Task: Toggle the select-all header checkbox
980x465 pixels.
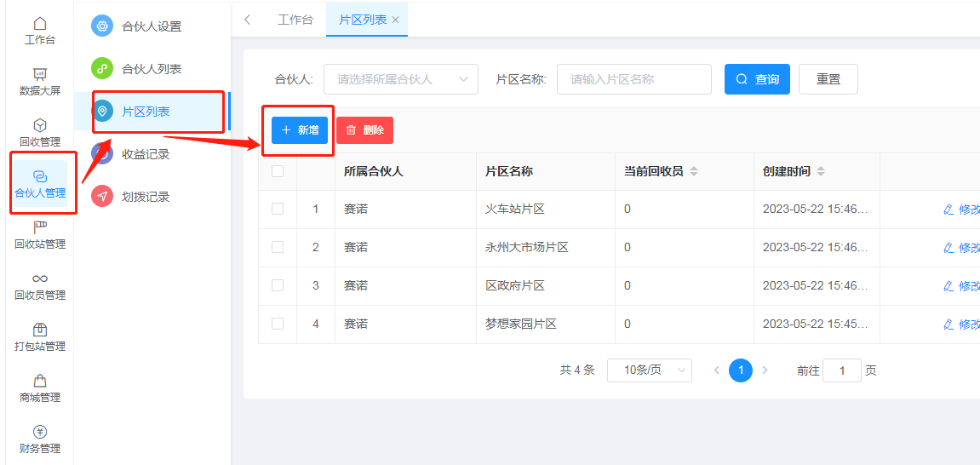Action: (278, 170)
